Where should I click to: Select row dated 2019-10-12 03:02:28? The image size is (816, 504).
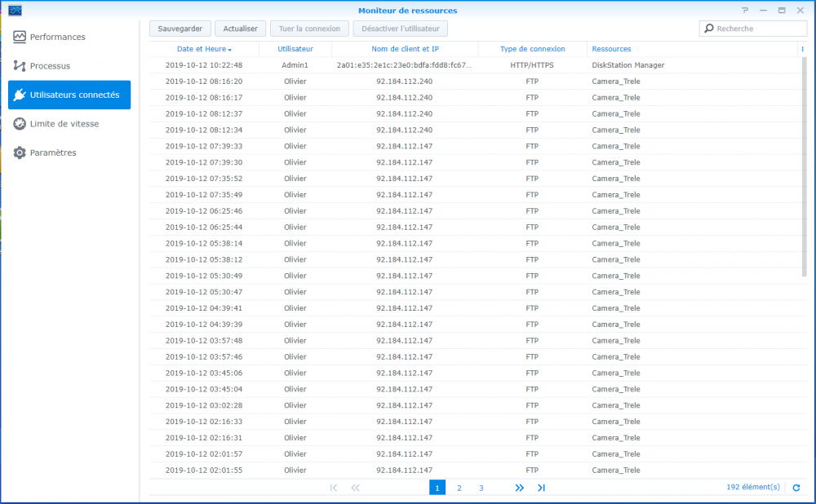(475, 405)
